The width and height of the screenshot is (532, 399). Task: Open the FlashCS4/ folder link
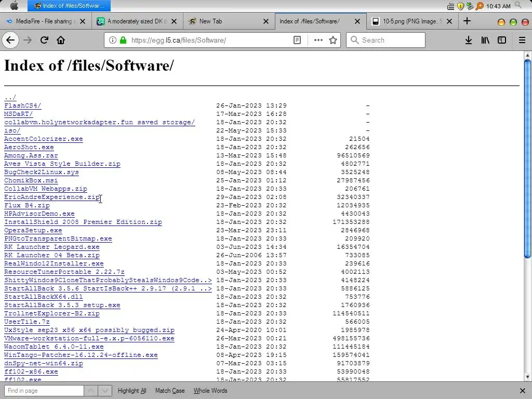tap(23, 105)
